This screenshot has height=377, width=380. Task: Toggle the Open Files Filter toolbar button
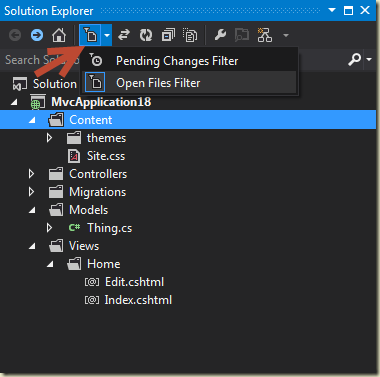pos(90,35)
